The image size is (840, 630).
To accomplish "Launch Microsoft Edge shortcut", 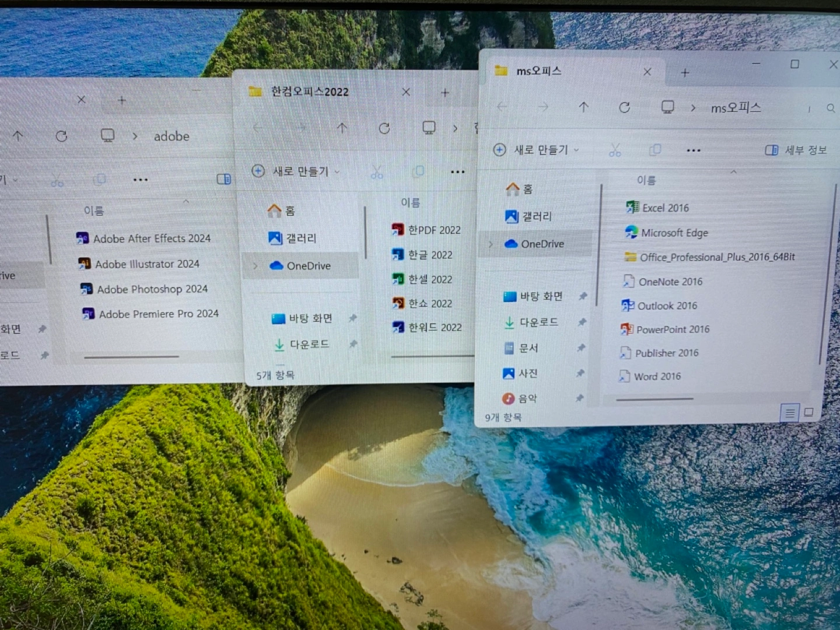I will pos(666,233).
